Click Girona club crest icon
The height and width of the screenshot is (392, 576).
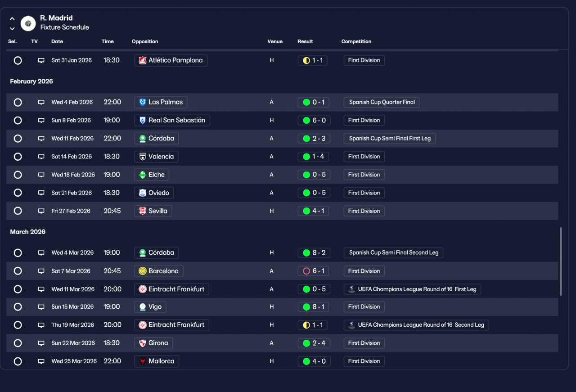point(143,343)
